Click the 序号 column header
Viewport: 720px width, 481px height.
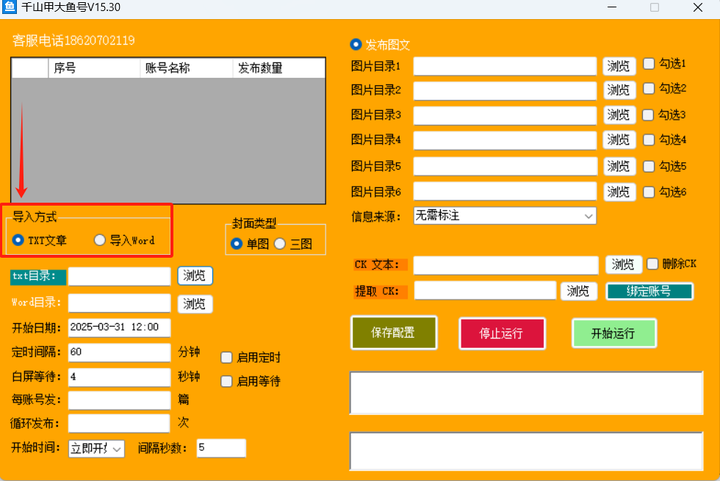94,68
